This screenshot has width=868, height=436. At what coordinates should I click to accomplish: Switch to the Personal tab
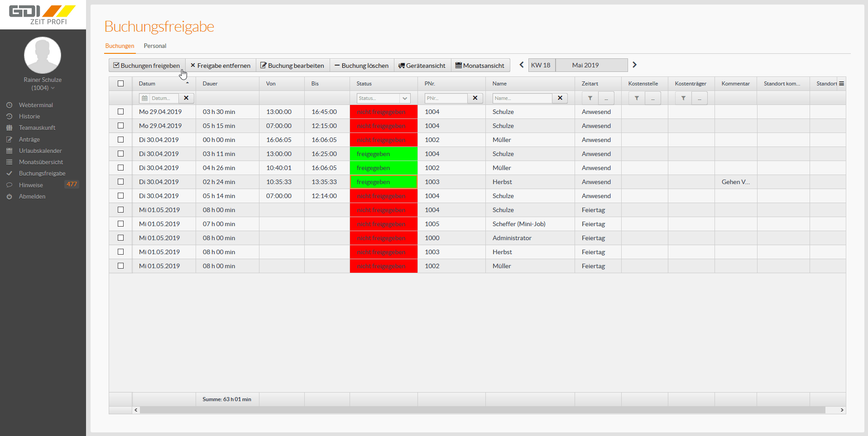tap(155, 46)
